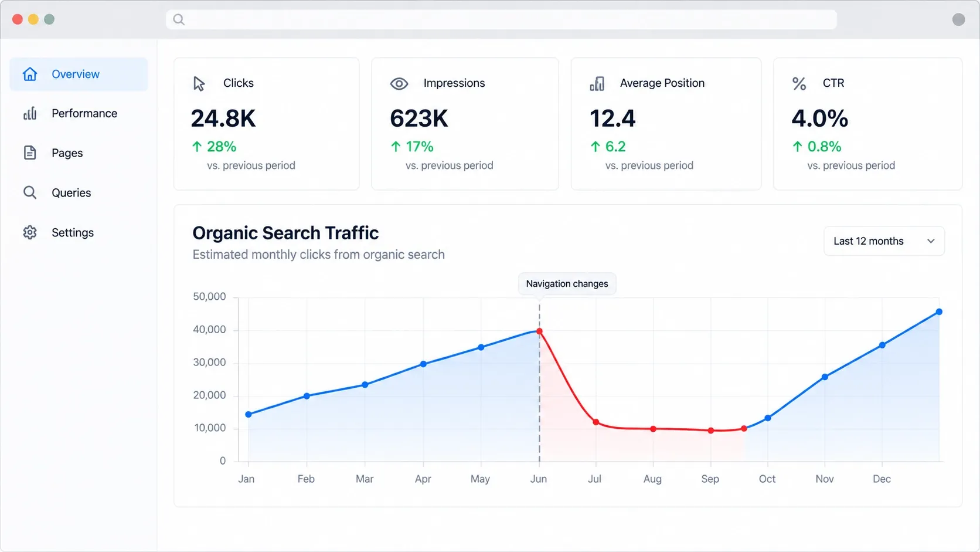
Task: Click the Pages document icon
Action: coord(30,153)
